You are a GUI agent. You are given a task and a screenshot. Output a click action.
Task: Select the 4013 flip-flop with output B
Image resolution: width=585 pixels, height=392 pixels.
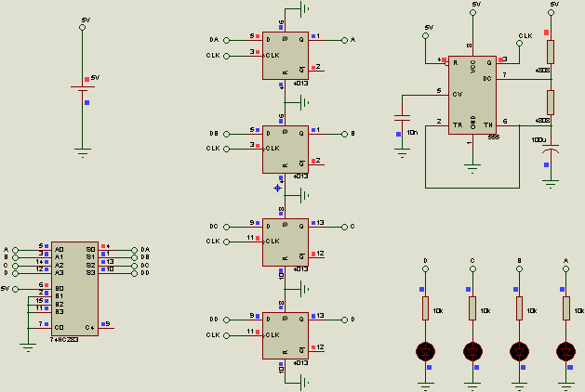tap(286, 150)
